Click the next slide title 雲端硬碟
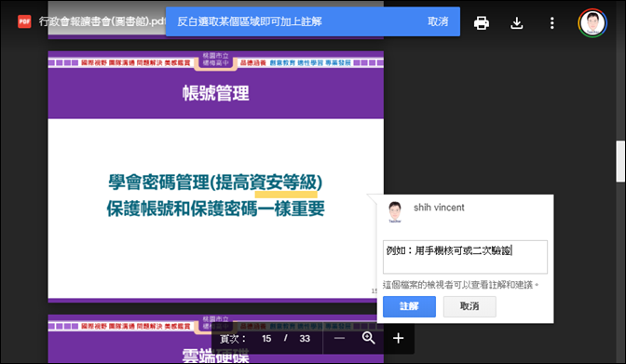Screen dimensions: 626x364 (215, 356)
